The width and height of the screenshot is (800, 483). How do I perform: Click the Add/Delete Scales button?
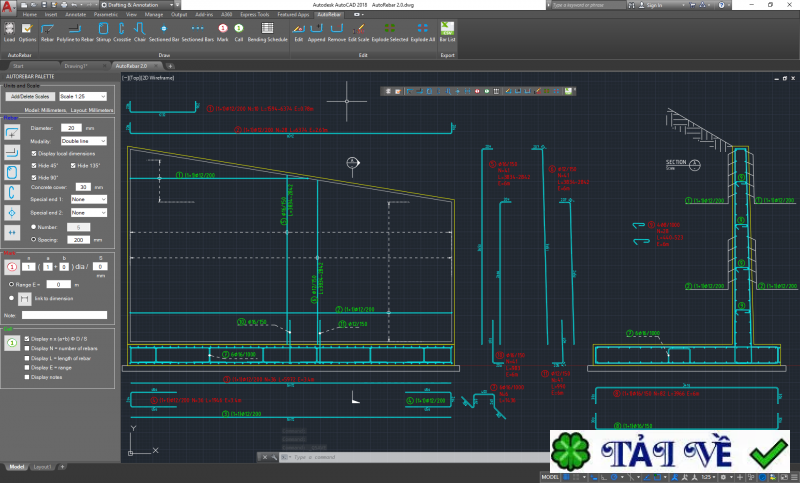(31, 96)
